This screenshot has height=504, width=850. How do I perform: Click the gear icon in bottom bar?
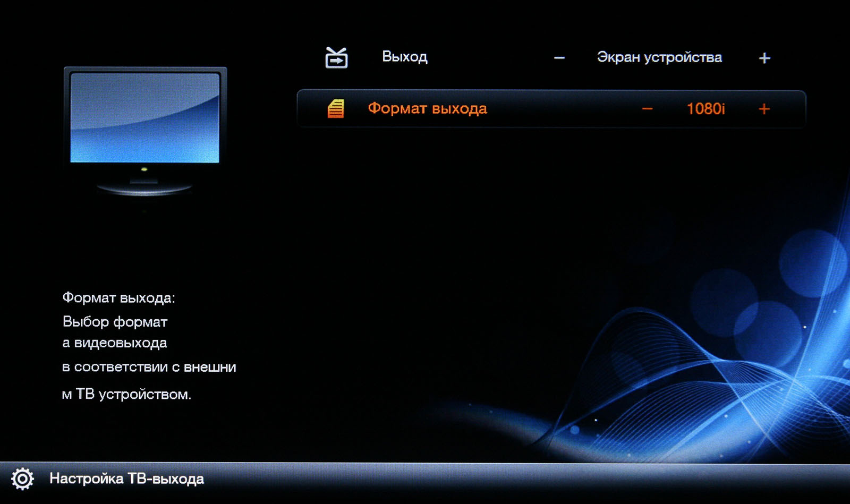[x=22, y=479]
